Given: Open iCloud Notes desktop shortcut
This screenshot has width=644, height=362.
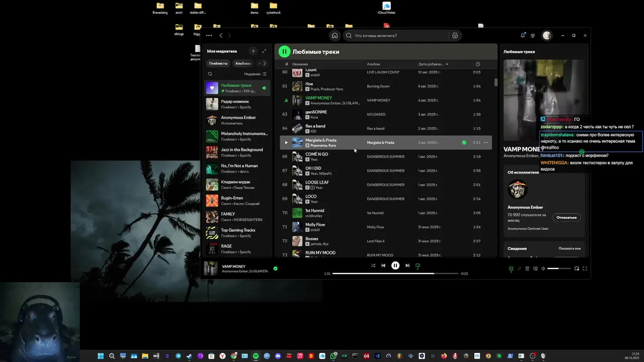Looking at the screenshot, I should pyautogui.click(x=386, y=9).
